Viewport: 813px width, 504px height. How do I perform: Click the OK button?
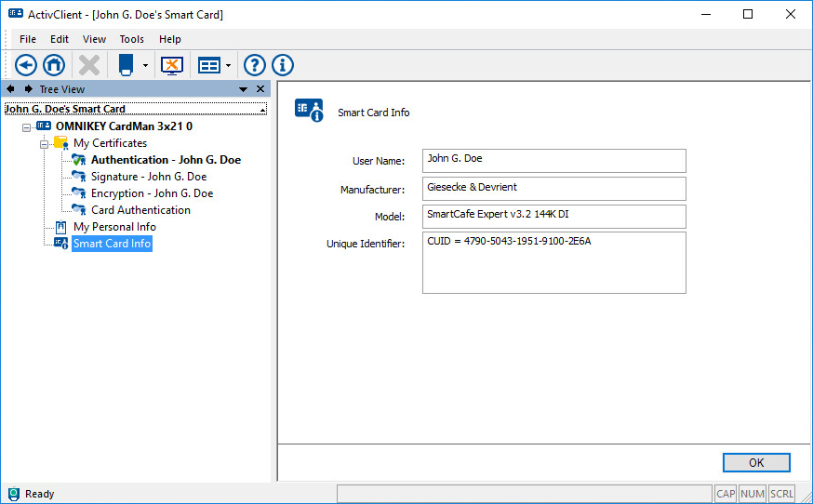[x=755, y=462]
